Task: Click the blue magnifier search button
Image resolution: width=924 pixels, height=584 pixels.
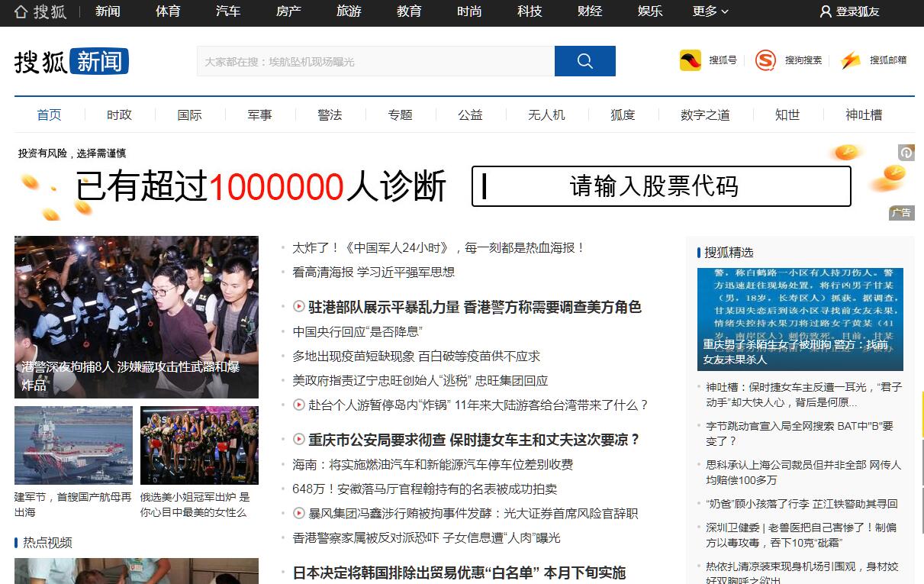Action: tap(584, 61)
